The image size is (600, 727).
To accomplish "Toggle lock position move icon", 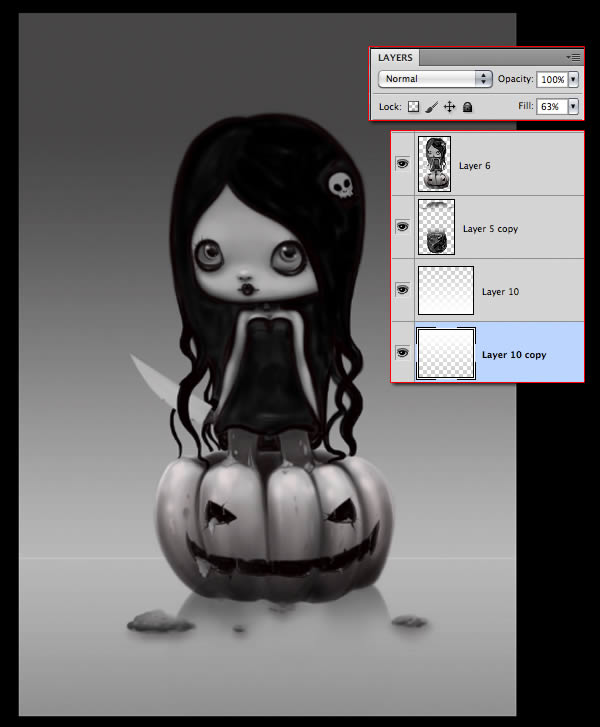I will click(449, 107).
